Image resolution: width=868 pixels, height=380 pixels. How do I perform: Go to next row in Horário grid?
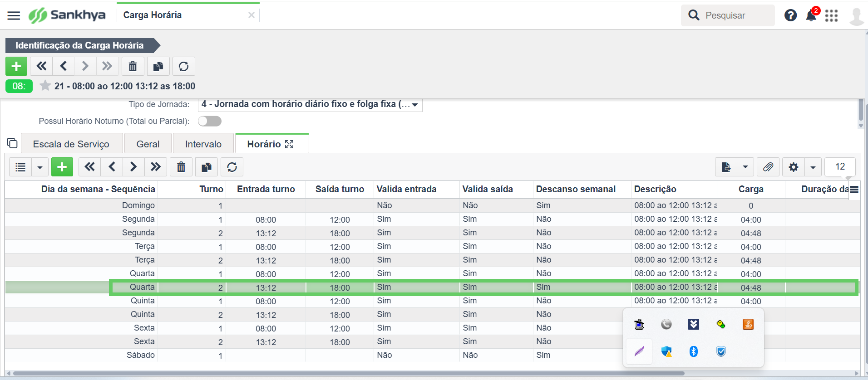click(133, 167)
